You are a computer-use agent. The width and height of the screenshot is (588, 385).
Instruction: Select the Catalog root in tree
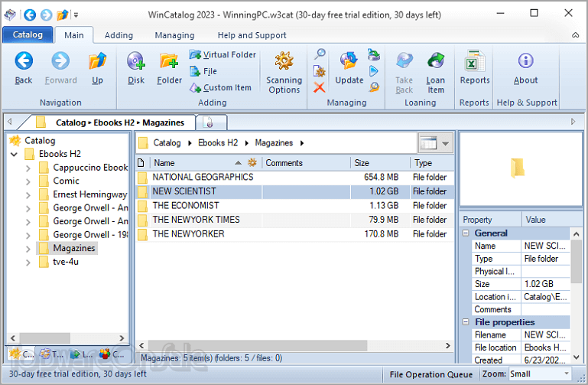pyautogui.click(x=40, y=141)
